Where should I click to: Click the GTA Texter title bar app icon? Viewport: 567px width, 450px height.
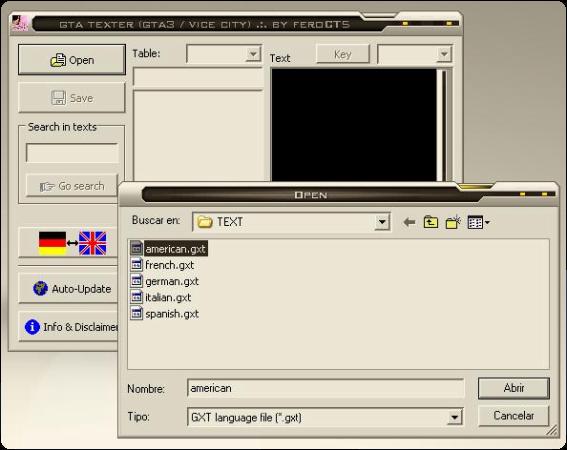20,24
